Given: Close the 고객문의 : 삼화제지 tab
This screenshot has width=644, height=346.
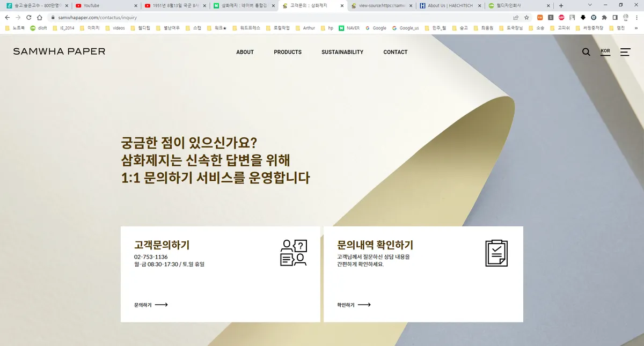Looking at the screenshot, I should pyautogui.click(x=341, y=5).
